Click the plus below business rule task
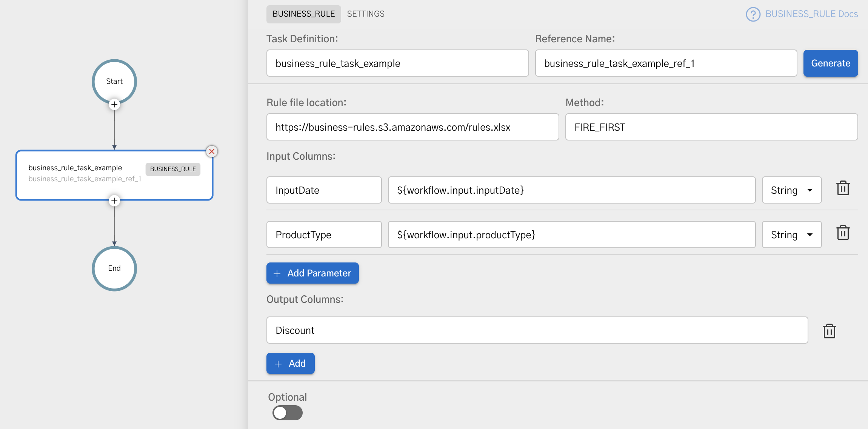Viewport: 868px width, 429px height. coord(114,201)
